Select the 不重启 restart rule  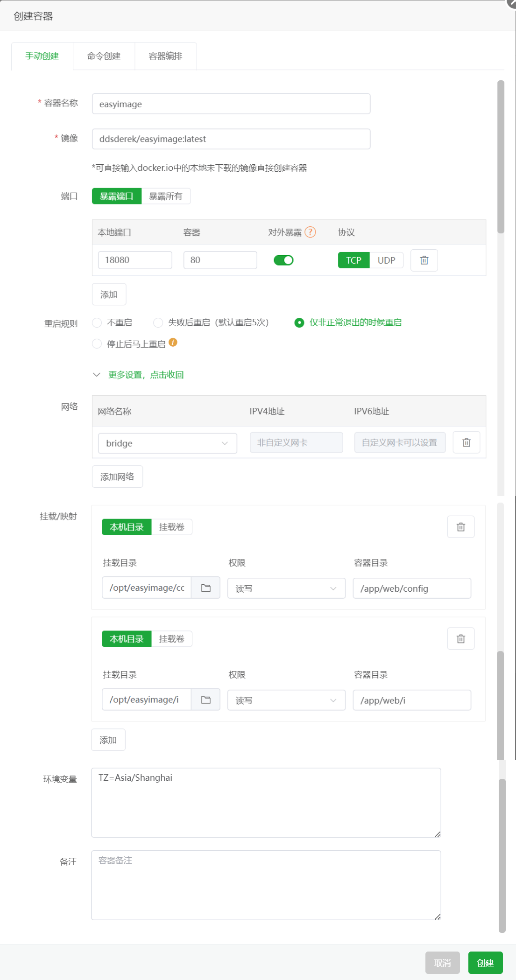point(97,322)
